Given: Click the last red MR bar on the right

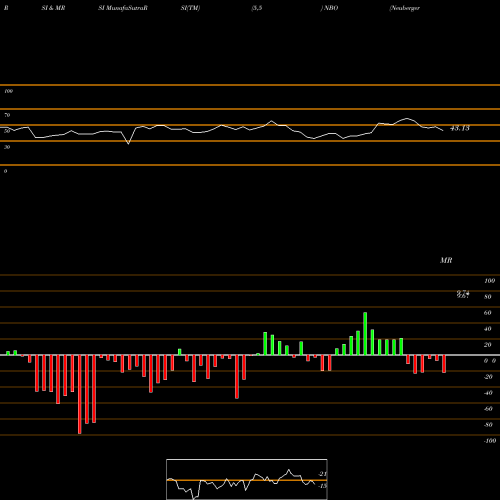Looking at the screenshot, I should click(x=444, y=364).
